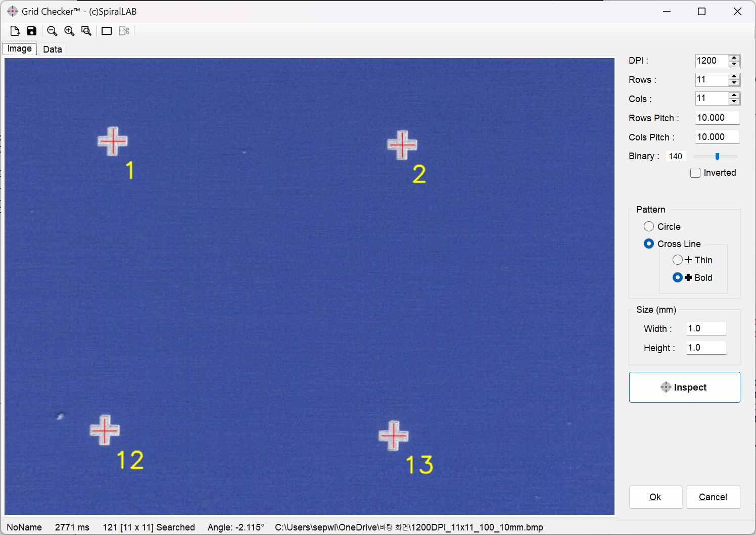Click detected cross marker 2
Screen dimensions: 756x535
pyautogui.click(x=402, y=145)
